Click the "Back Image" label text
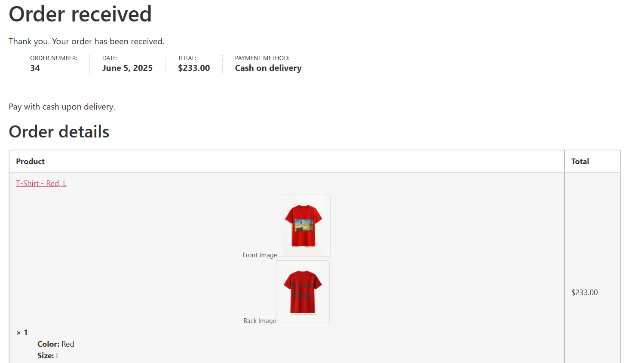 click(260, 321)
